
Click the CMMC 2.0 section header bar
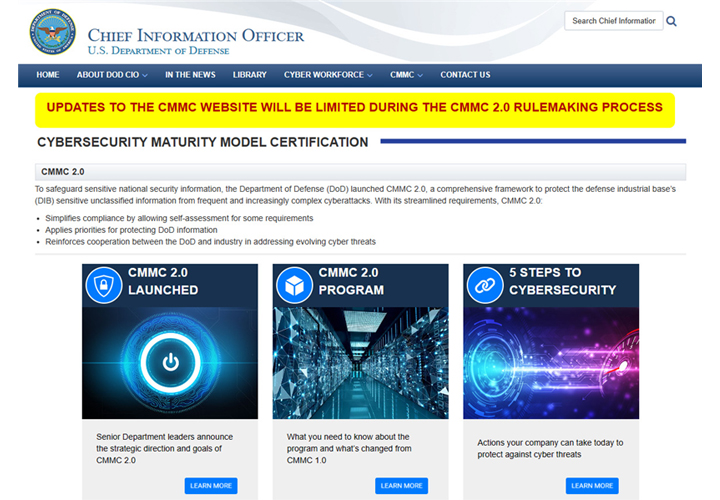(x=360, y=172)
